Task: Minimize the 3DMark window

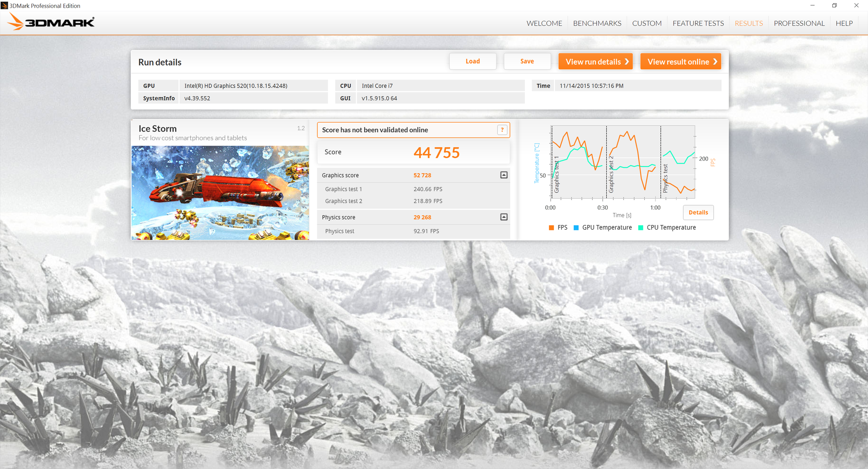Action: pos(812,5)
